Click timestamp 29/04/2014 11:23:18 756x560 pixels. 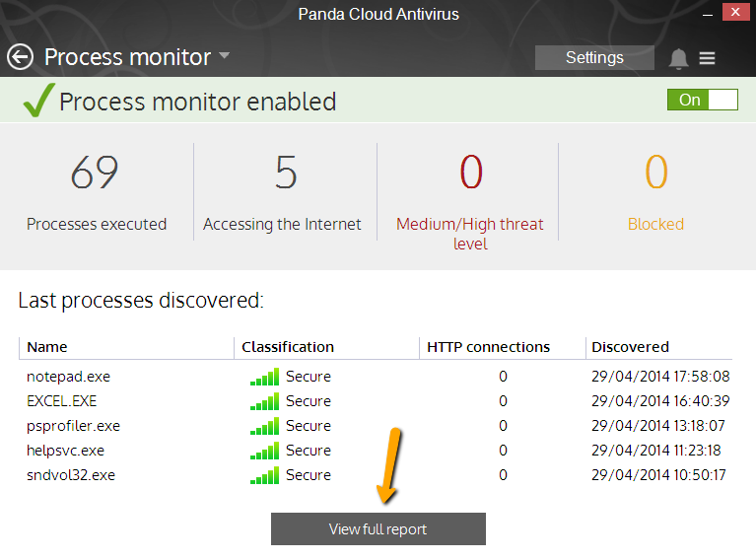(656, 451)
